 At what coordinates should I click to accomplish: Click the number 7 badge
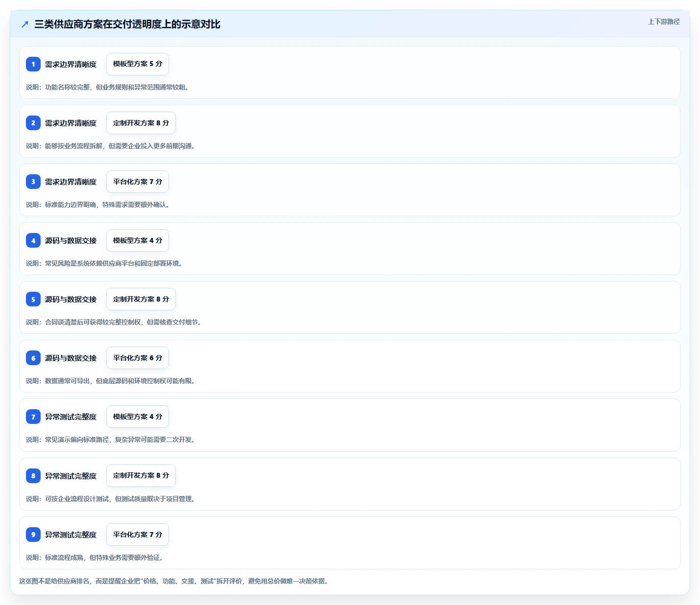(33, 417)
